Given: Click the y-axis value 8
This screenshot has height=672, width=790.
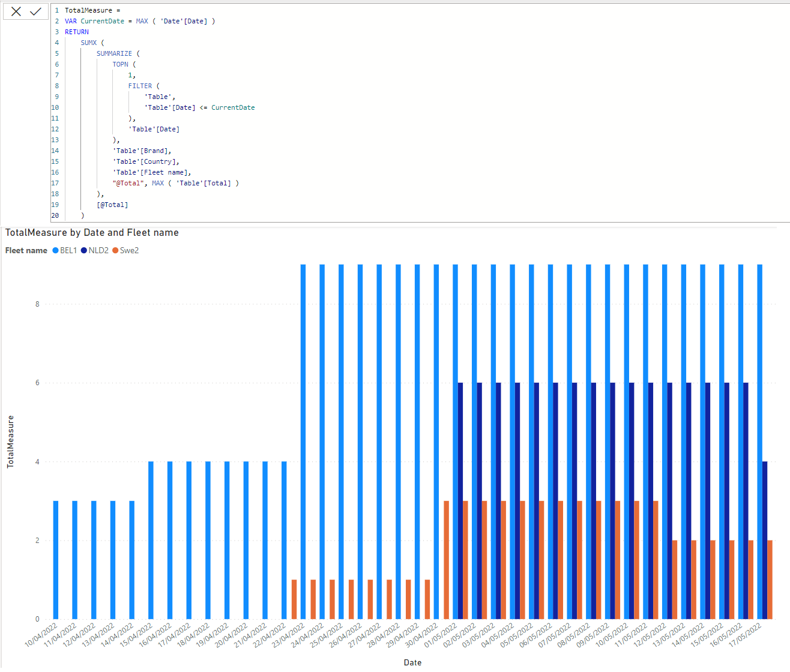Looking at the screenshot, I should [x=37, y=304].
